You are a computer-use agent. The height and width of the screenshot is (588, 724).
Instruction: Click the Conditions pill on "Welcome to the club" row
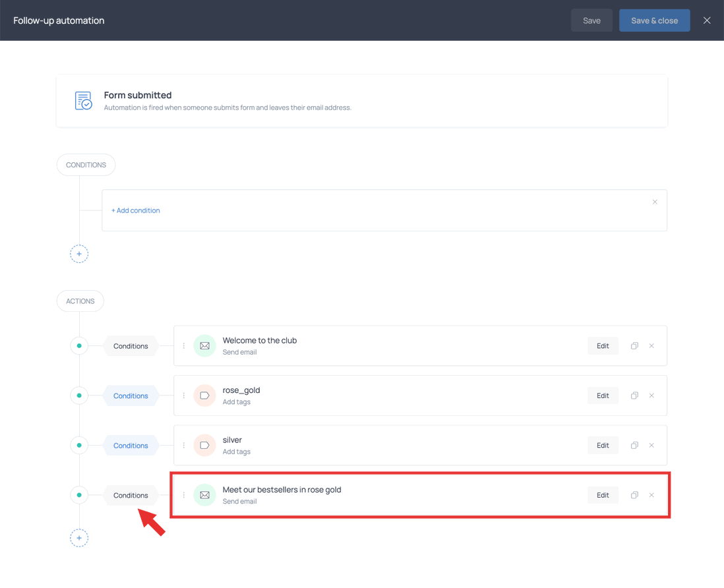click(131, 345)
